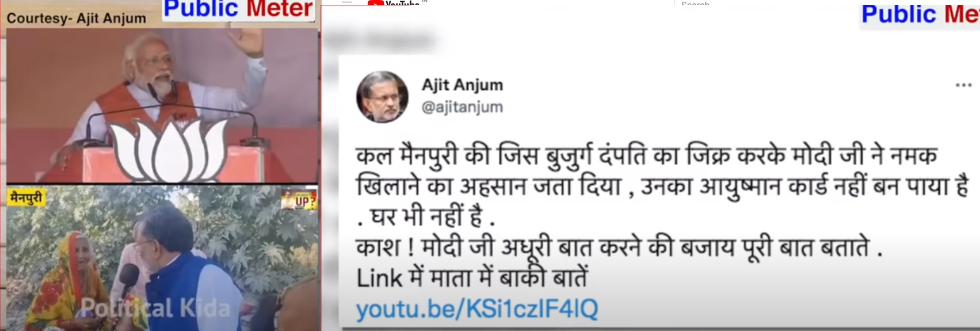The image size is (980, 331).
Task: Click the Political Kida watermark text
Action: coord(155,308)
